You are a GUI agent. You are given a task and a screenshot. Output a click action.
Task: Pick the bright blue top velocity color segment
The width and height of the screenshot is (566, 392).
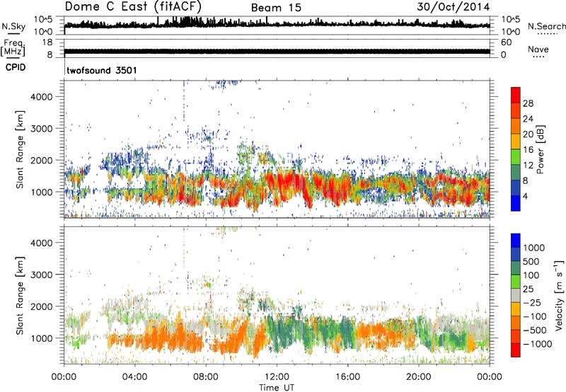(516, 241)
